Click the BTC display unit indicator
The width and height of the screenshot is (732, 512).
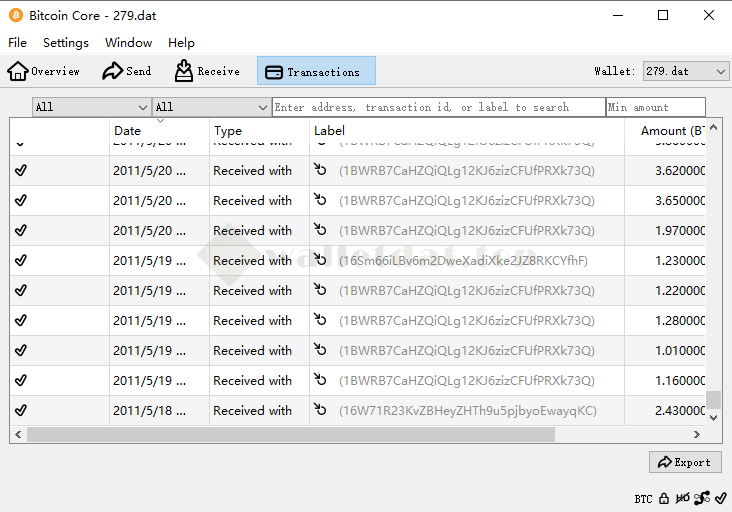click(643, 498)
